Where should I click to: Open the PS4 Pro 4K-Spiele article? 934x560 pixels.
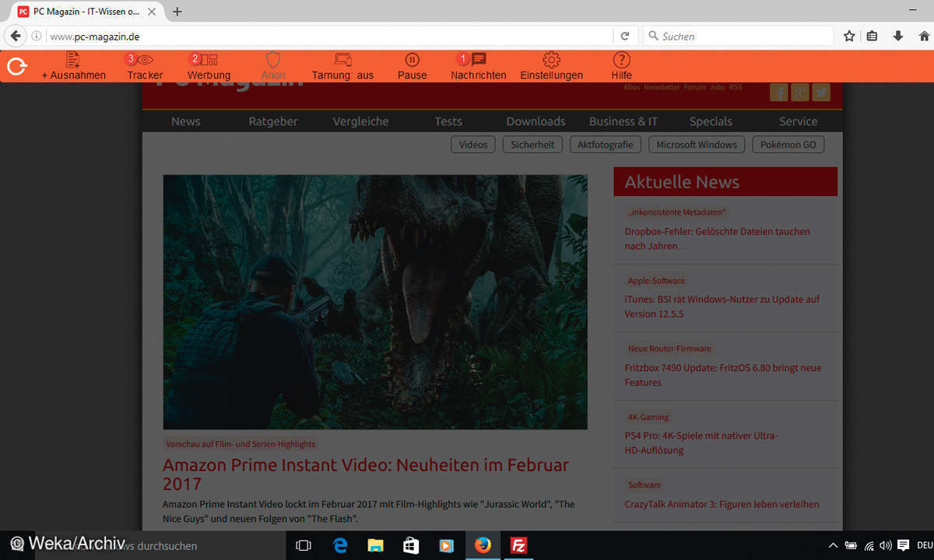[700, 443]
